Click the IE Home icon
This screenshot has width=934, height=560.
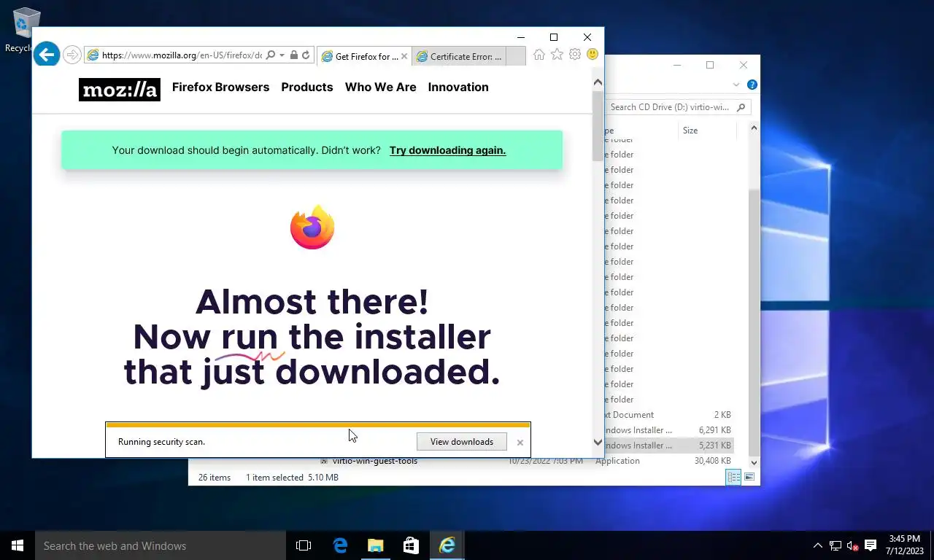539,55
